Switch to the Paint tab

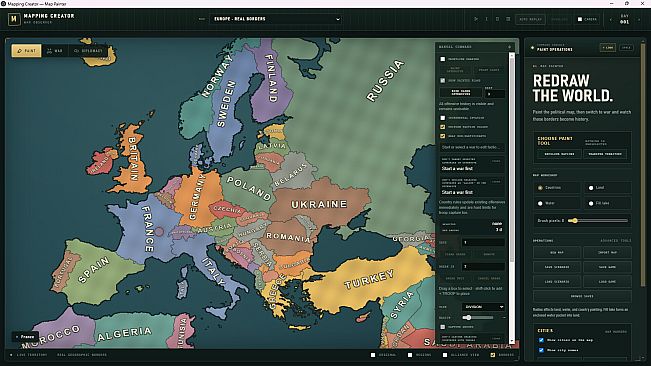tap(27, 51)
